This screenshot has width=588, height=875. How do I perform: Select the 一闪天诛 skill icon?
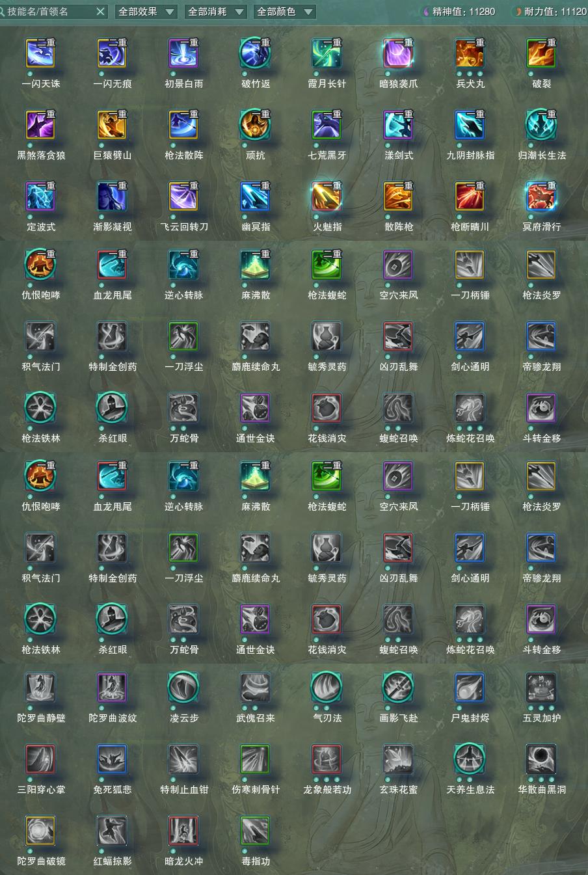(x=40, y=54)
